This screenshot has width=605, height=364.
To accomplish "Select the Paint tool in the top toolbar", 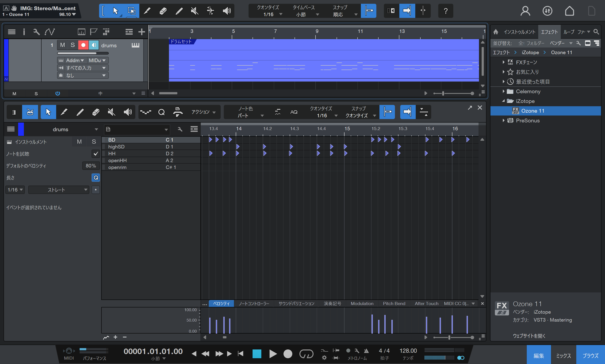I will pyautogui.click(x=179, y=11).
